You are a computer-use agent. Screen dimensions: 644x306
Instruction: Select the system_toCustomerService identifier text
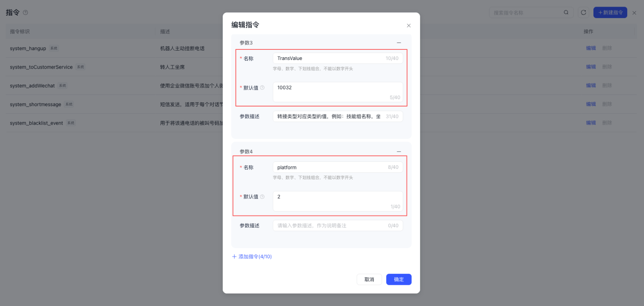click(x=41, y=67)
